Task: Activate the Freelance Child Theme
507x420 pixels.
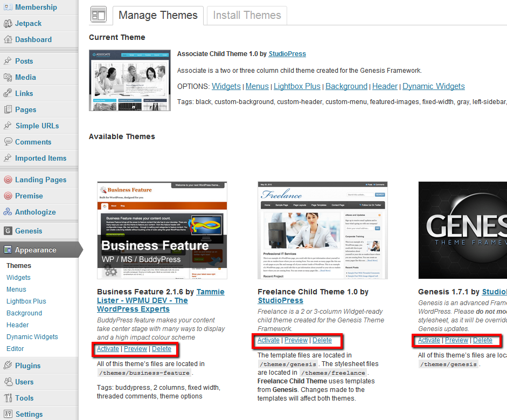Action: 268,340
